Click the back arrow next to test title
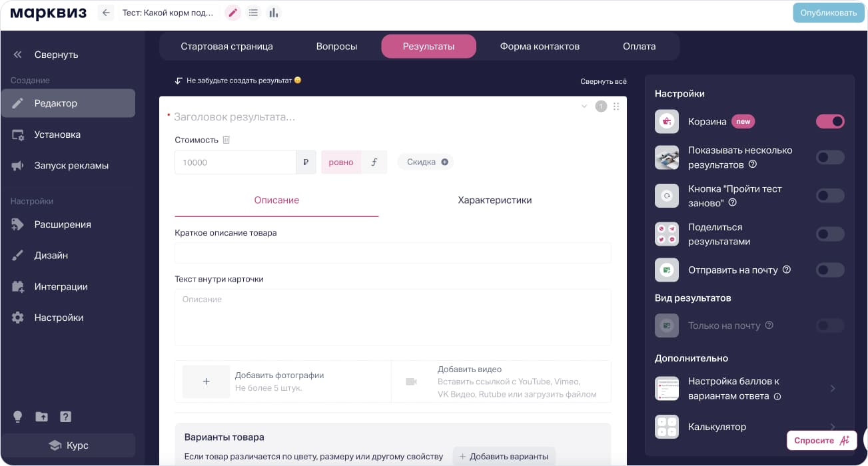This screenshot has width=868, height=466. (x=106, y=13)
